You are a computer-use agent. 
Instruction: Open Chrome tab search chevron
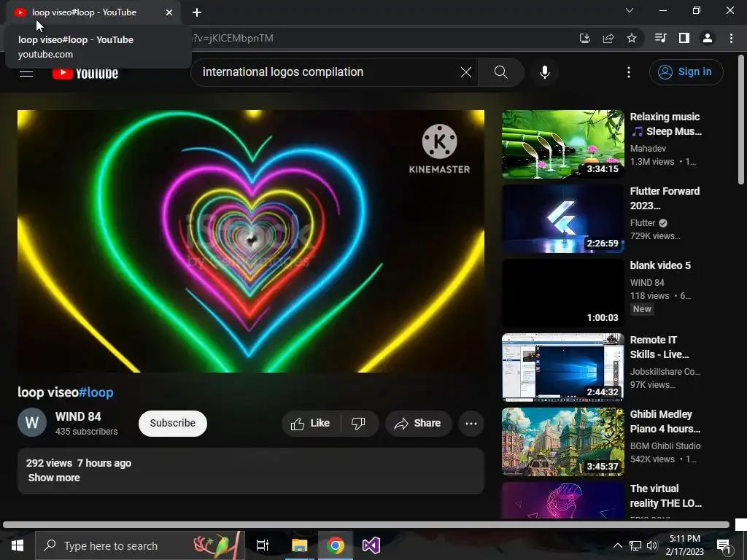pyautogui.click(x=630, y=10)
